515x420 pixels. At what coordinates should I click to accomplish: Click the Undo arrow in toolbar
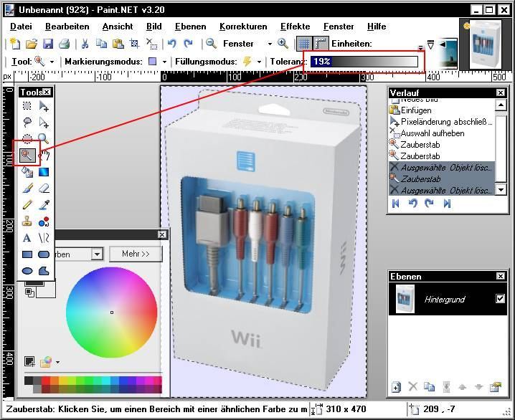pos(171,44)
